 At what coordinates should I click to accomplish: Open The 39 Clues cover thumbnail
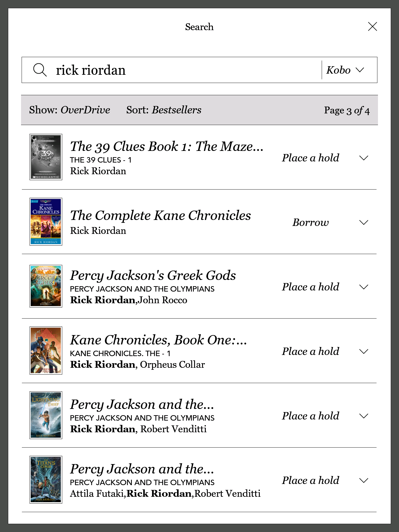click(x=46, y=157)
